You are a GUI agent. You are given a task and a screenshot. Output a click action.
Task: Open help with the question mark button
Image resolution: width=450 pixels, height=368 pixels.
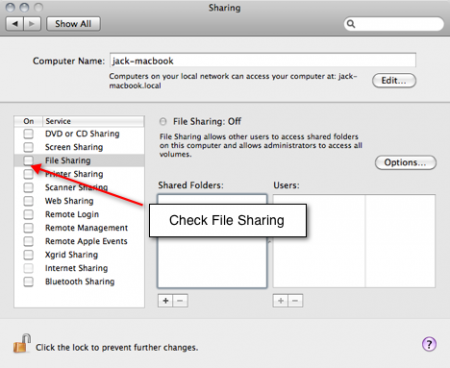point(429,344)
